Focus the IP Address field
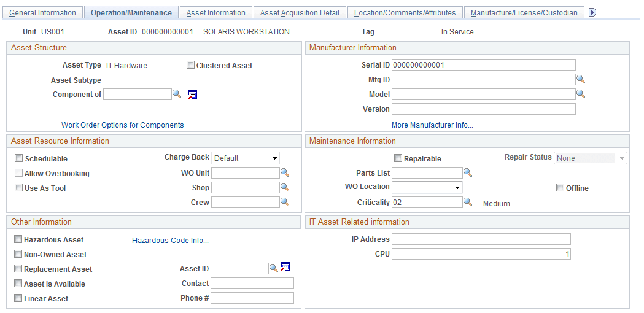644x313 pixels. tap(481, 239)
